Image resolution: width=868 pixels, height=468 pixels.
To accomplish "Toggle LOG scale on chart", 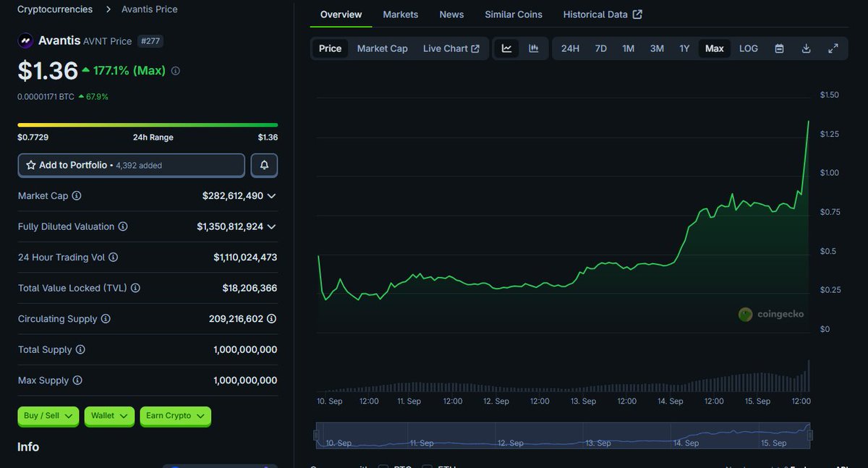I will [749, 48].
